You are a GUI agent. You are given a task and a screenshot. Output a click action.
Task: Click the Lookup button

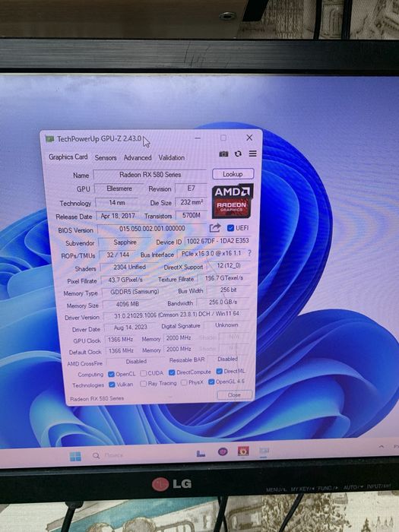point(233,174)
